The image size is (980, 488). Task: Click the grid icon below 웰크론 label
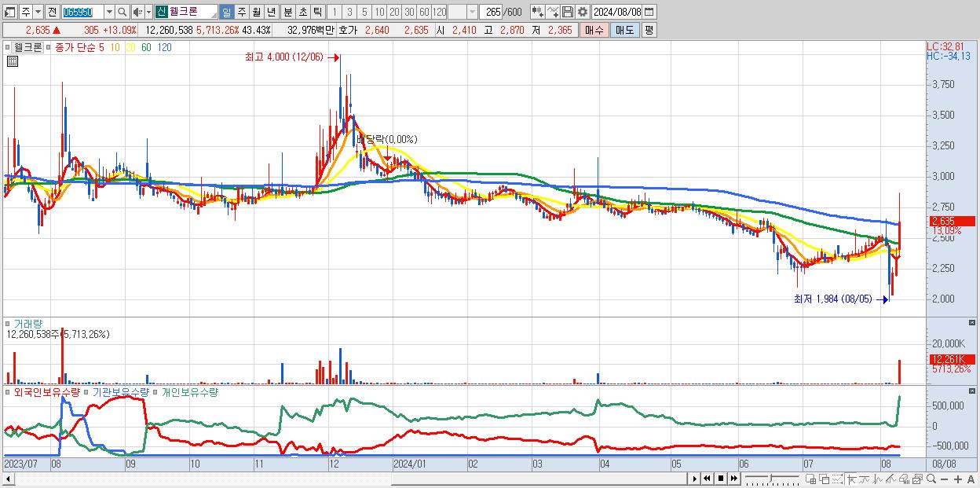click(12, 61)
